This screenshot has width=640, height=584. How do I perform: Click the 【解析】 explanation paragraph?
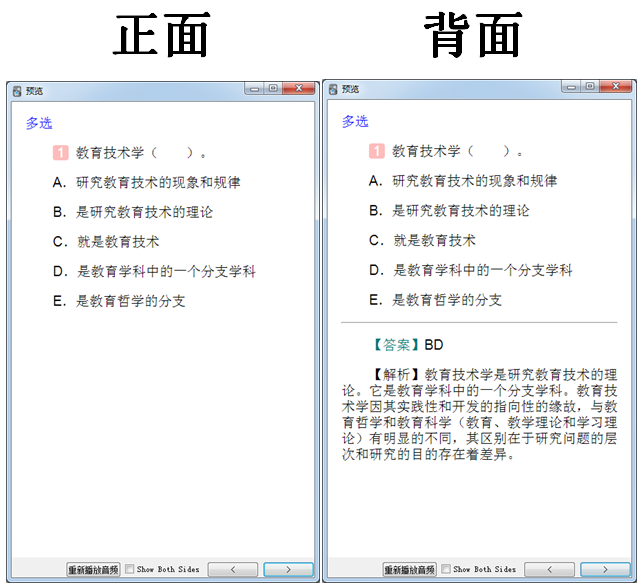(479, 414)
